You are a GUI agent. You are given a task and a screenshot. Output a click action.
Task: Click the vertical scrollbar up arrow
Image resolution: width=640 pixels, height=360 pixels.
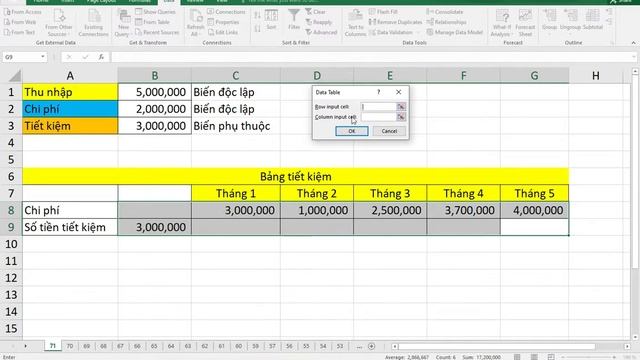point(635,71)
